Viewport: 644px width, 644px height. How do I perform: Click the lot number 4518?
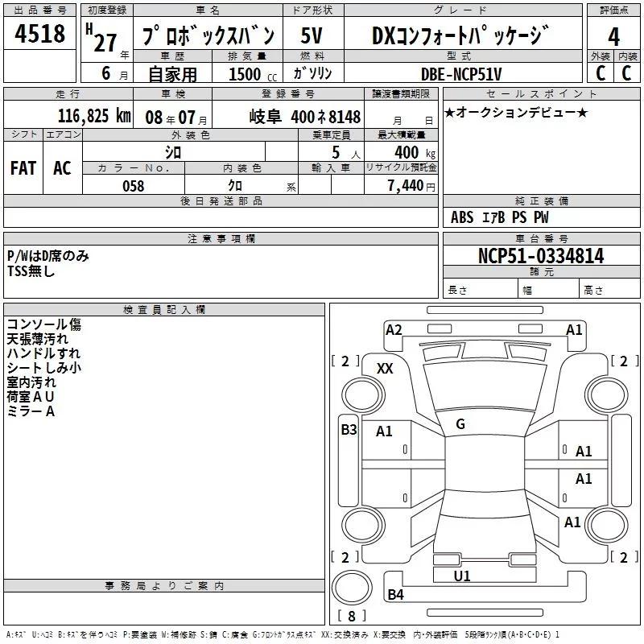click(39, 33)
